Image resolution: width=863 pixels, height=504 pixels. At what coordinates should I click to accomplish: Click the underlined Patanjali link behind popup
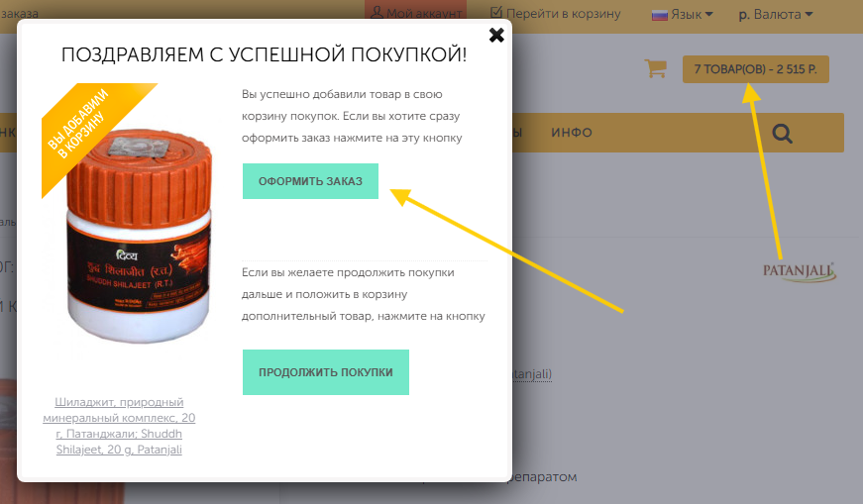point(532,373)
